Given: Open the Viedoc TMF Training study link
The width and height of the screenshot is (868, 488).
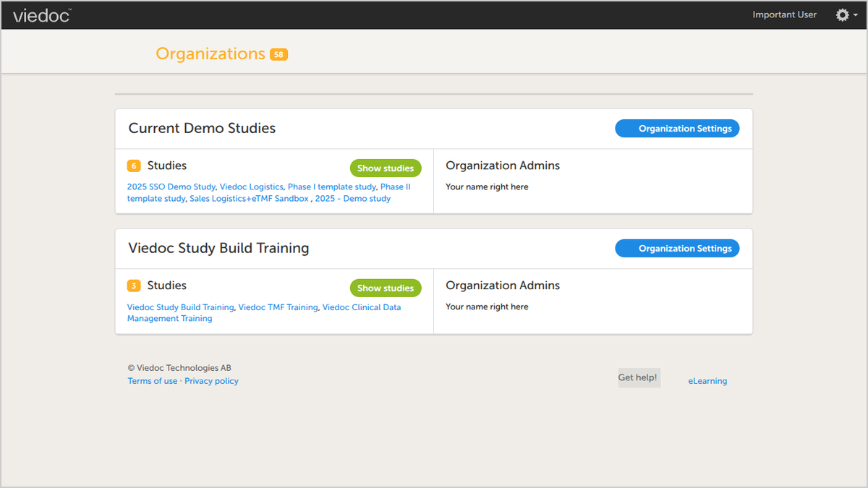Looking at the screenshot, I should pyautogui.click(x=278, y=307).
